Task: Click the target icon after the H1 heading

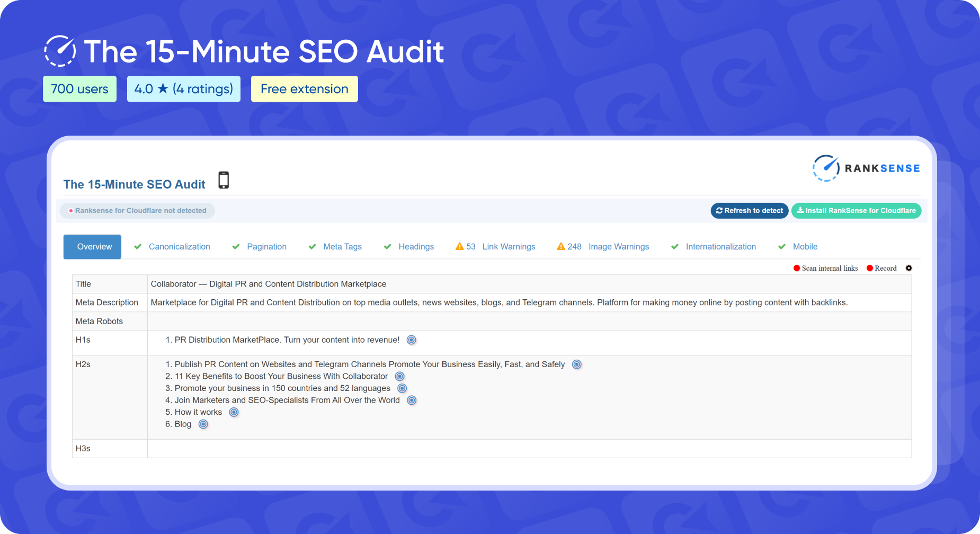Action: tap(412, 340)
